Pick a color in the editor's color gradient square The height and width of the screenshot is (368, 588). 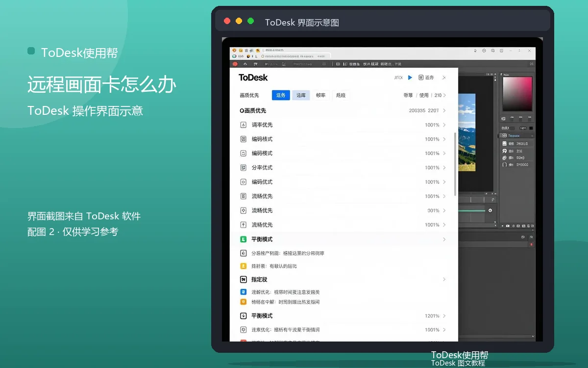(517, 94)
